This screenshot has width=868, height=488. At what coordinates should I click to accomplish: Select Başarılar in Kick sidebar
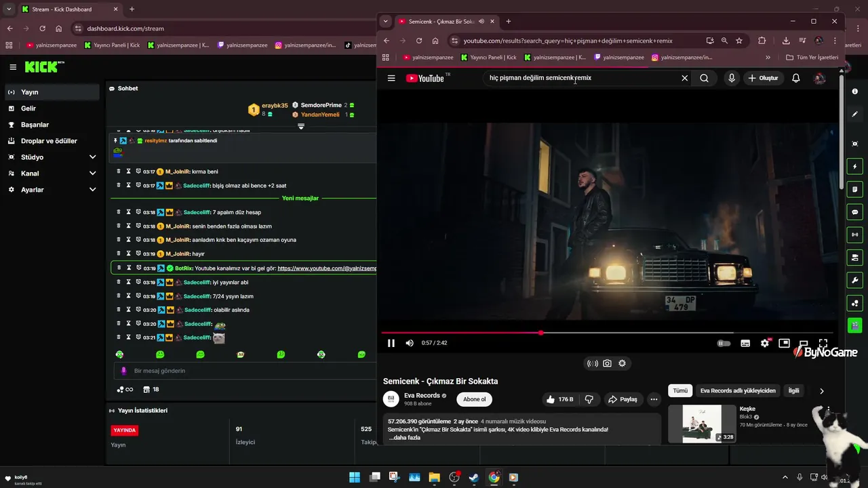52,125
